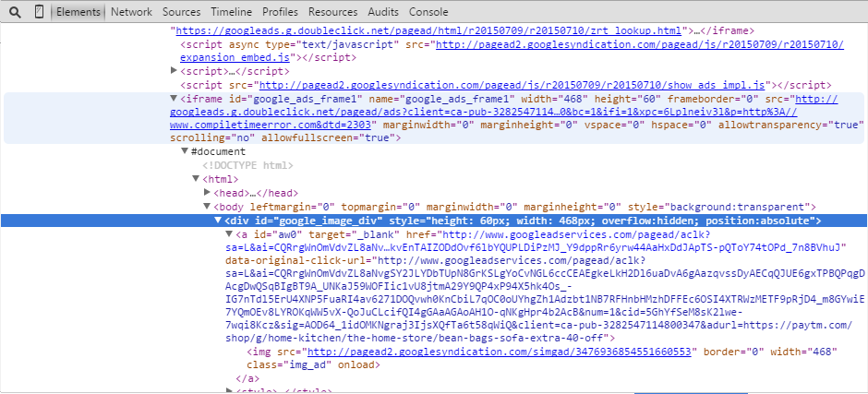Collapse the google_ads_frame1 iframe node
The height and width of the screenshot is (394, 868).
[x=174, y=99]
